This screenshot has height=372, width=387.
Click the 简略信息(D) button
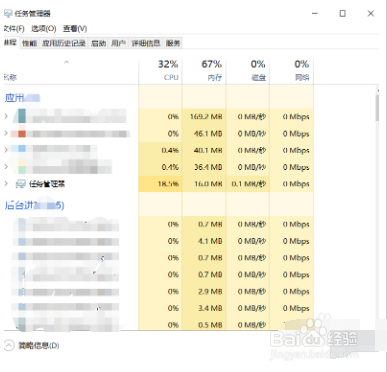pos(39,345)
